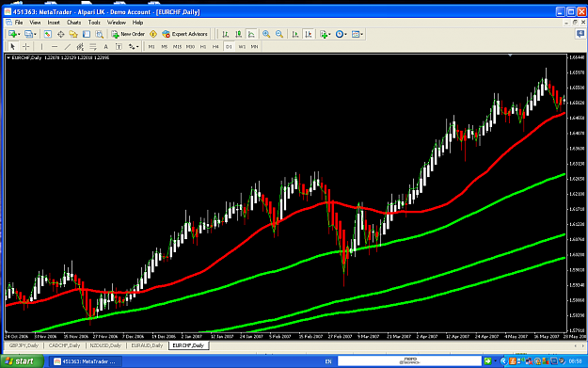The width and height of the screenshot is (588, 368).
Task: Click the New Order button
Action: [x=128, y=34]
